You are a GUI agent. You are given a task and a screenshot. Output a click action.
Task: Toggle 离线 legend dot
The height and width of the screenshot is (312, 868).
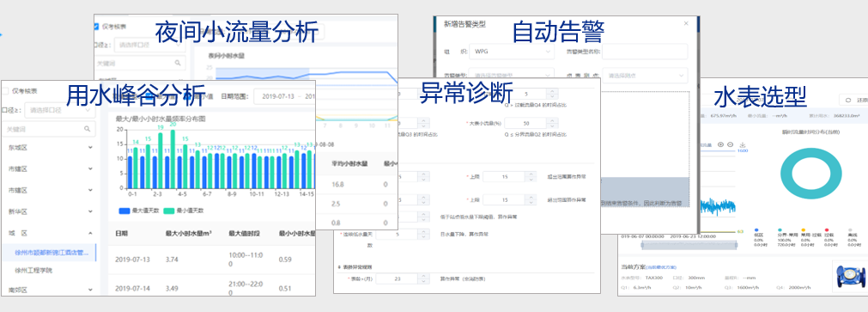[850, 229]
